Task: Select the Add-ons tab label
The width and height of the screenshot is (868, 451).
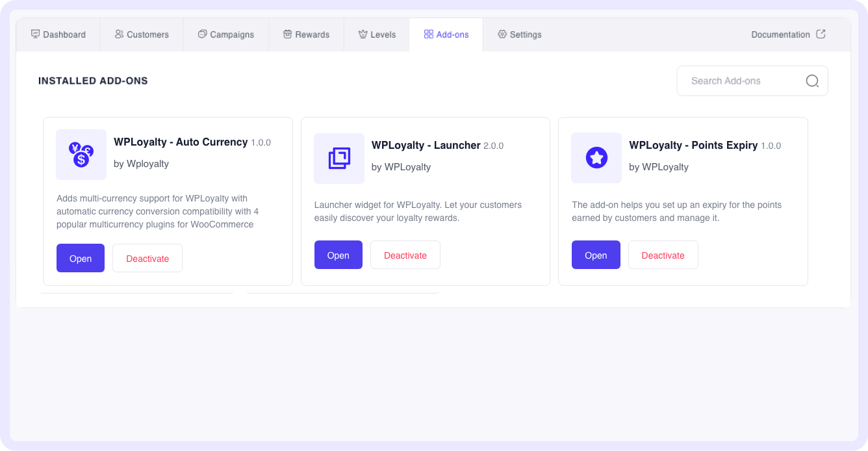Action: tap(452, 34)
